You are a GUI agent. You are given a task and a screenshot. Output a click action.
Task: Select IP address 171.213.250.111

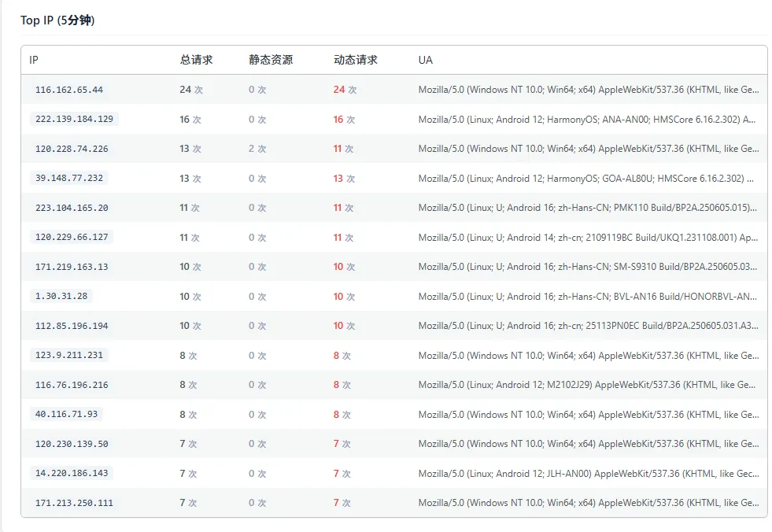pyautogui.click(x=74, y=503)
